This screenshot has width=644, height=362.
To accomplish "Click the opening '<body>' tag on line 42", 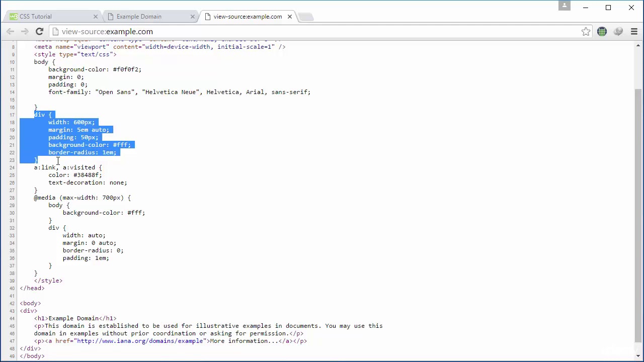I will pyautogui.click(x=30, y=303).
